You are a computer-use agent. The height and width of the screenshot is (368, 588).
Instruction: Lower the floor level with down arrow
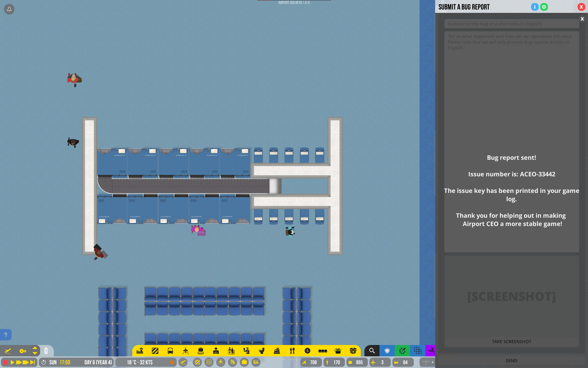tap(35, 353)
